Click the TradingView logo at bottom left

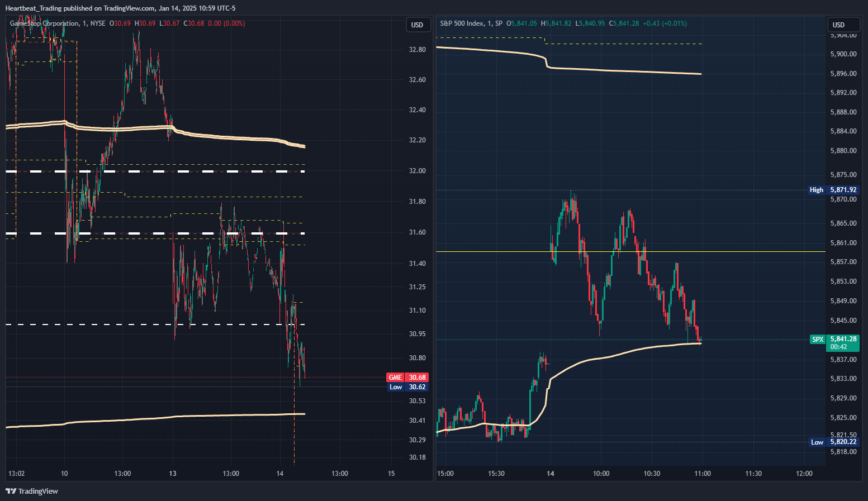(32, 491)
